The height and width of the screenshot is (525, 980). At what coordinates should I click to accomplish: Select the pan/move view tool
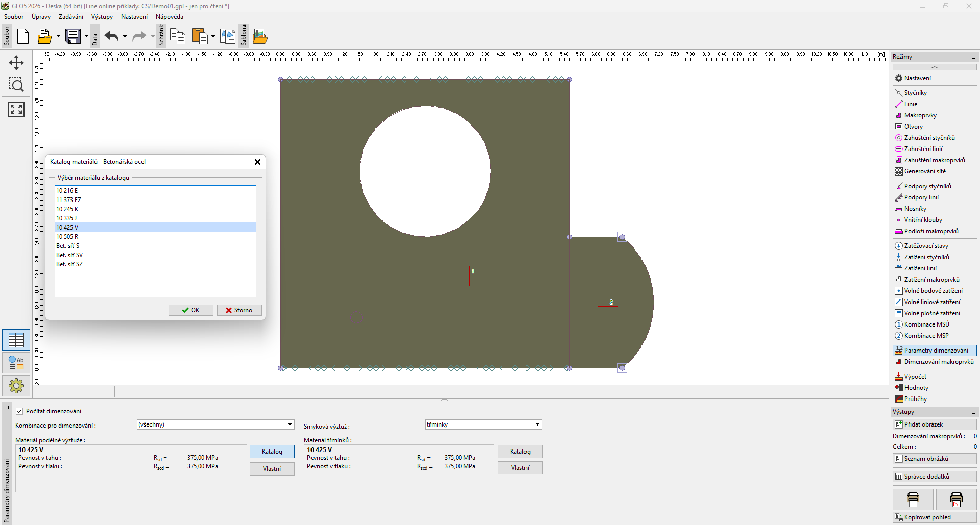pos(16,63)
